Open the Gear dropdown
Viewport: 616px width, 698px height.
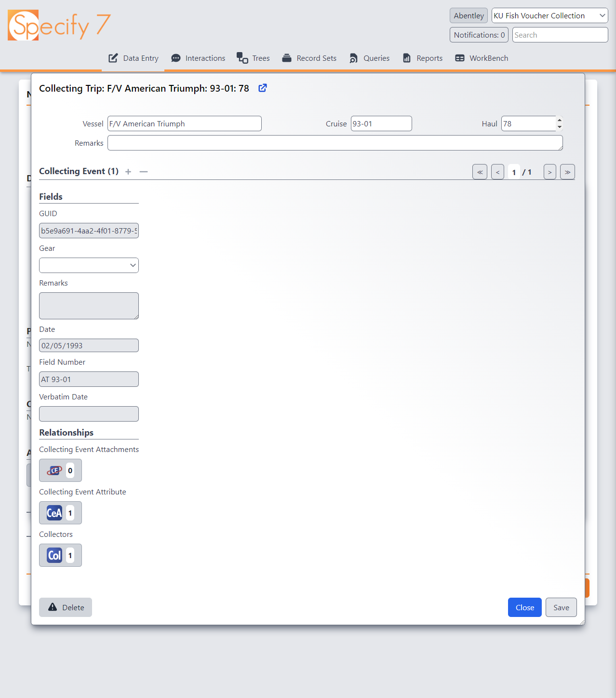click(89, 265)
